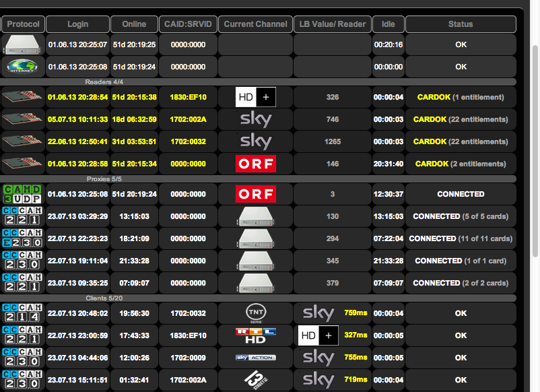The image size is (540, 392).
Task: Click the HD+ logo in the first reader row
Action: 255,97
